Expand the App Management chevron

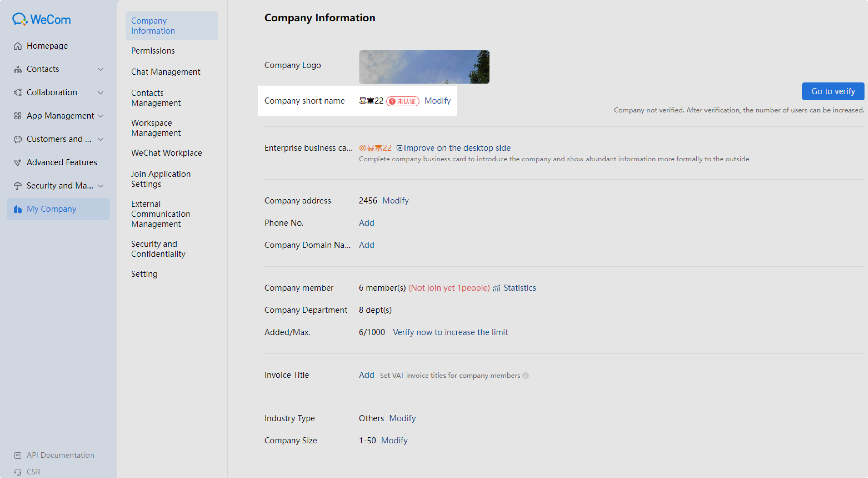pyautogui.click(x=100, y=116)
